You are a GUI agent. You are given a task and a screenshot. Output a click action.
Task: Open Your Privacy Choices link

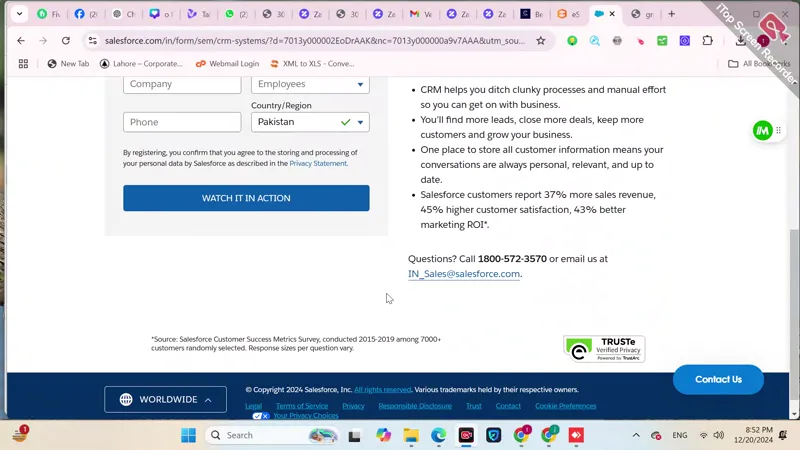[306, 415]
